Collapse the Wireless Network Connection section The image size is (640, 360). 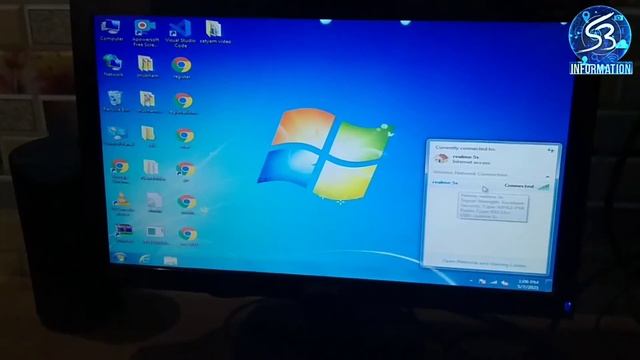pos(547,177)
